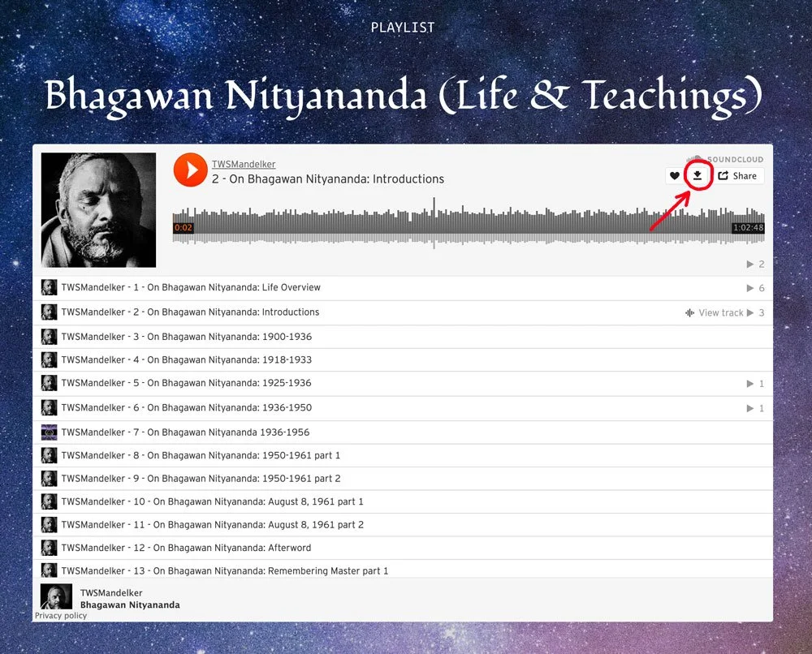Click View track link
812x654 pixels.
pyautogui.click(x=720, y=312)
